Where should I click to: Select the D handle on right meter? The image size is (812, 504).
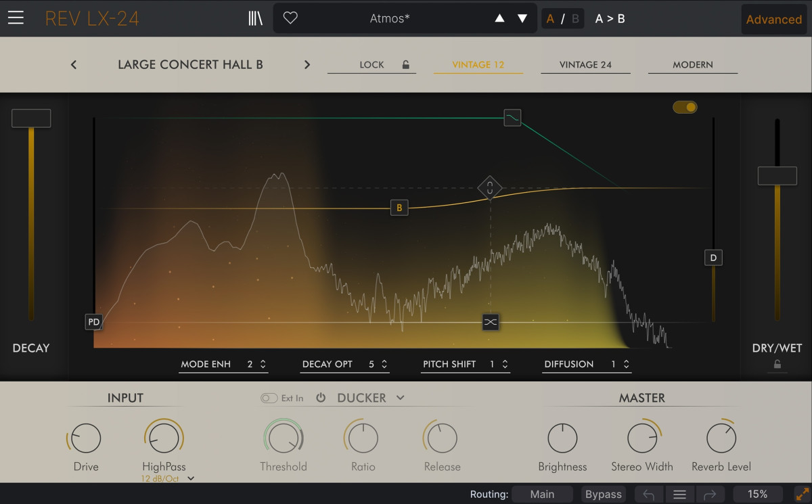(x=713, y=257)
